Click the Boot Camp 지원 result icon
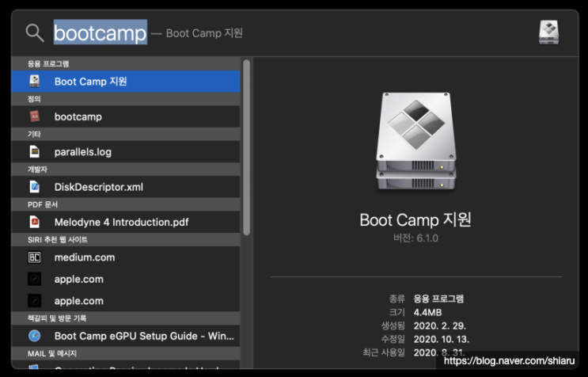This screenshot has width=588, height=377. coord(35,82)
